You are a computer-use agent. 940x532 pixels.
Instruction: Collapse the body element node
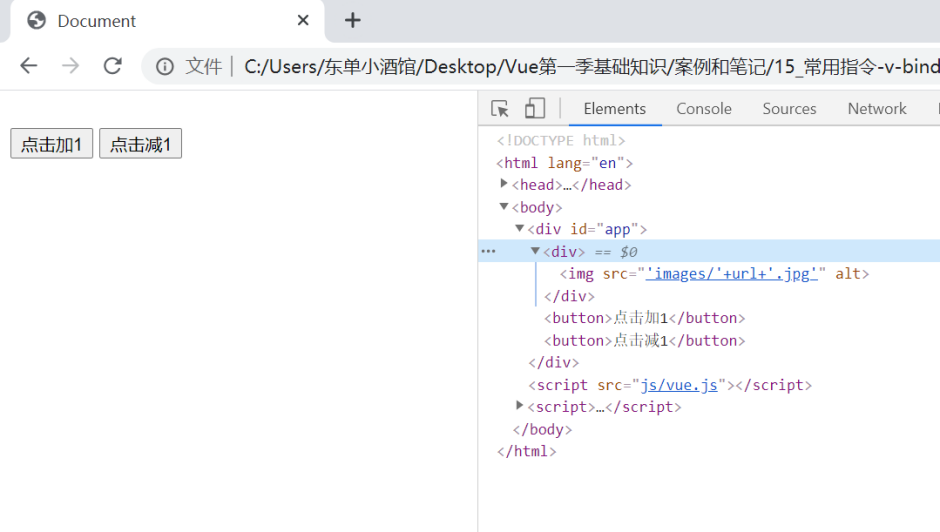click(504, 206)
